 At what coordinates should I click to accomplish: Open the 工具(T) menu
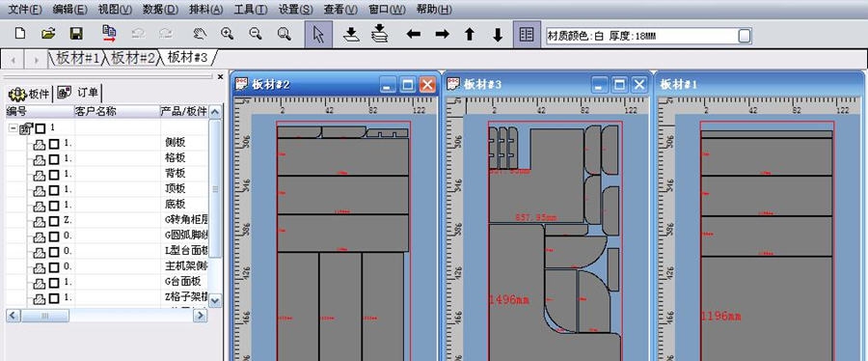[250, 10]
